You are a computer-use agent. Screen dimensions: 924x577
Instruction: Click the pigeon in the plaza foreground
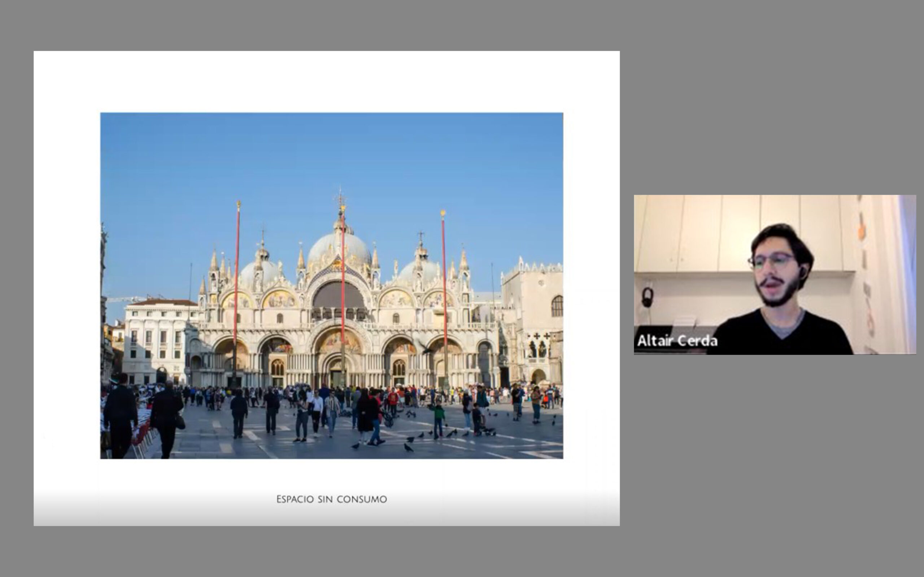click(x=408, y=448)
